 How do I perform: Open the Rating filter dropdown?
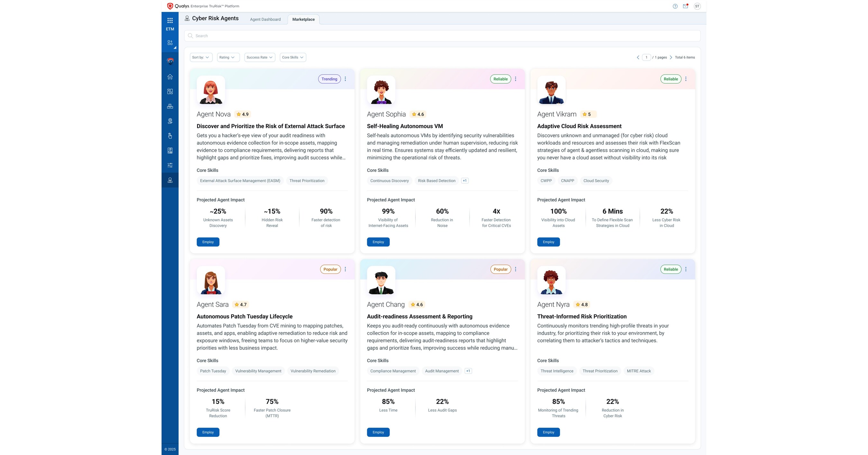228,57
